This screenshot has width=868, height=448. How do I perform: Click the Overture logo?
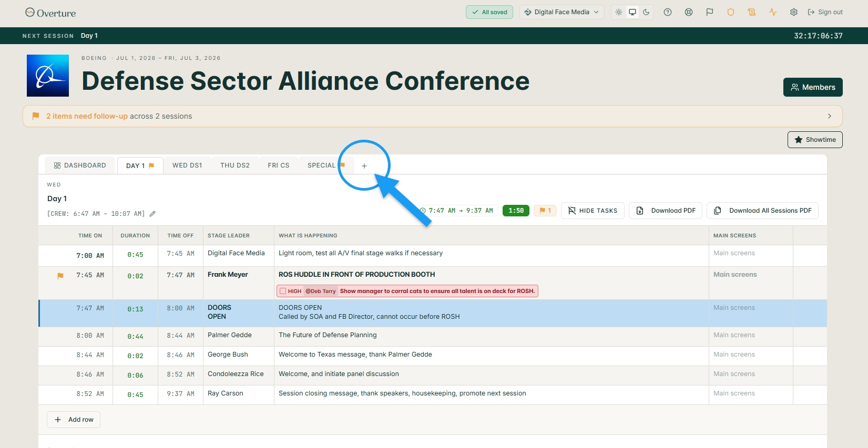[50, 13]
